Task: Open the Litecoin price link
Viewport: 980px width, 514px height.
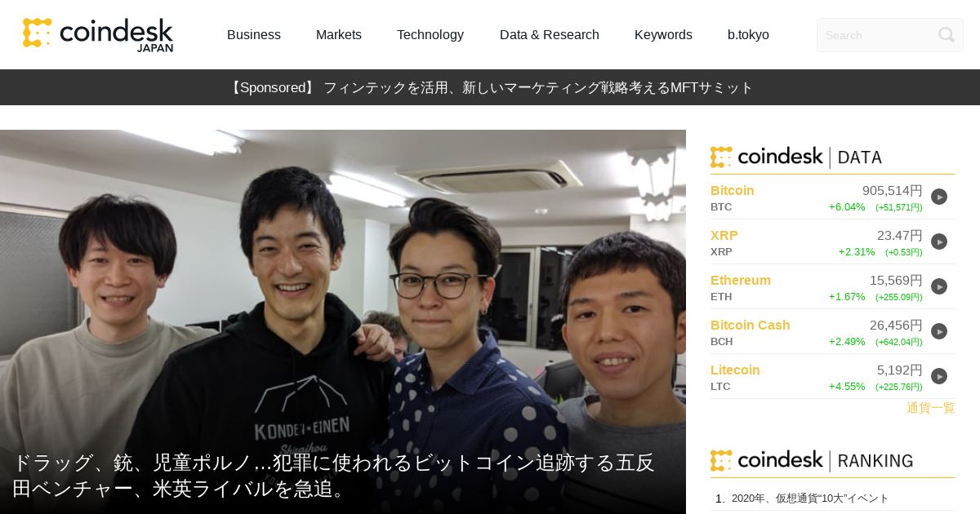Action: click(735, 370)
